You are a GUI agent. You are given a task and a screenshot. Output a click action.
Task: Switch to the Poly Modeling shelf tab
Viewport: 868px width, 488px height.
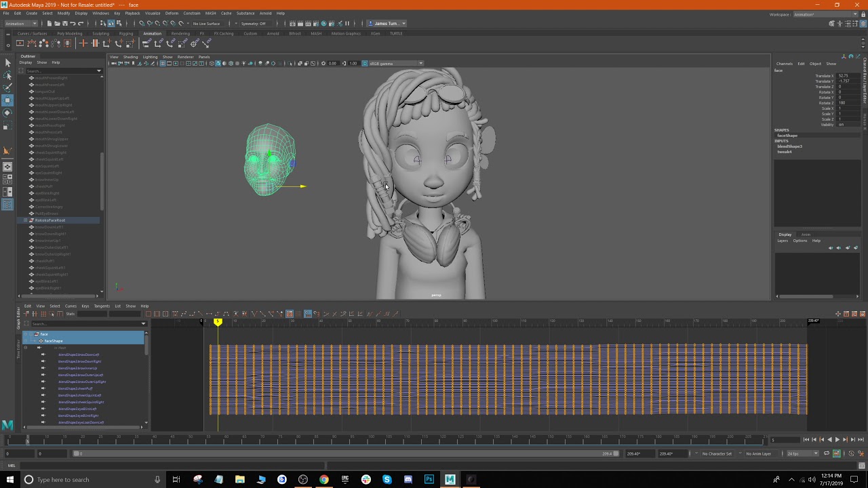tap(70, 33)
